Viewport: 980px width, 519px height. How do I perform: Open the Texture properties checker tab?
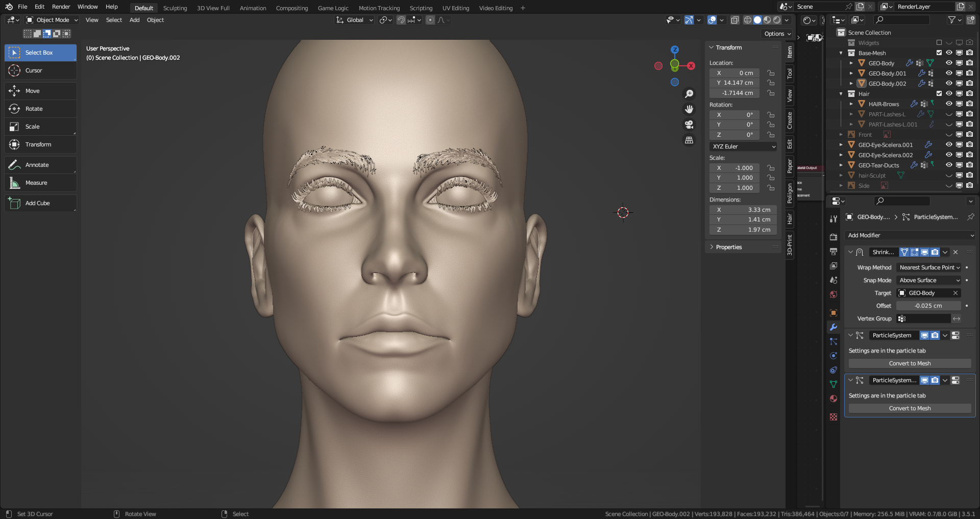[x=834, y=417]
